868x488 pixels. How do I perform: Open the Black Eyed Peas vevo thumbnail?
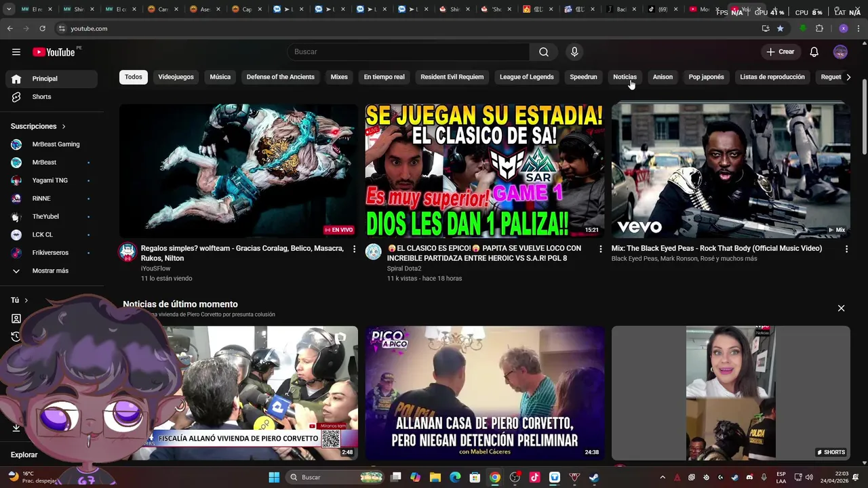pos(730,171)
